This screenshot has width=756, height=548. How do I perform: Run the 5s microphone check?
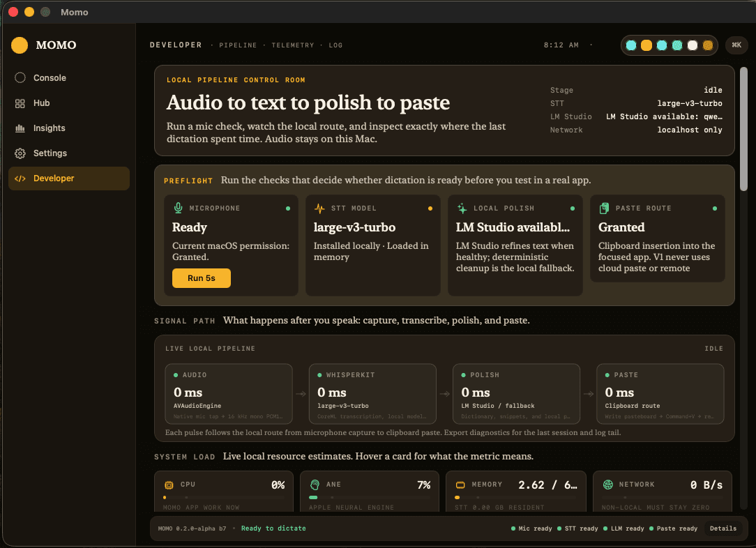(x=202, y=278)
